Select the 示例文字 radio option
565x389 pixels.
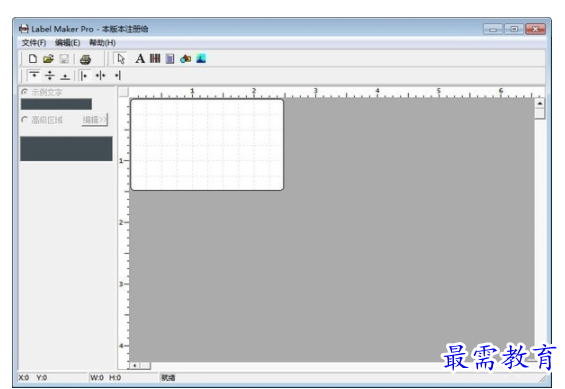(x=24, y=92)
